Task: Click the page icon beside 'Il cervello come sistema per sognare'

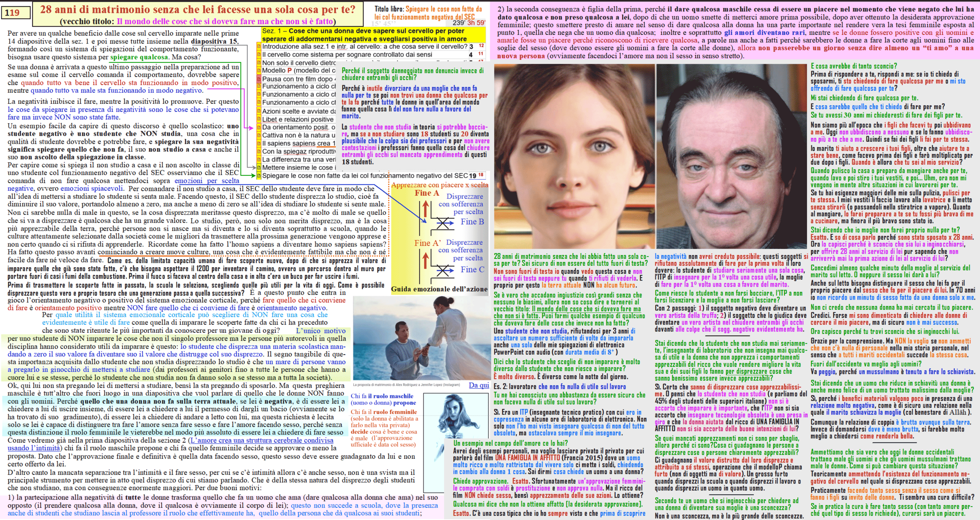Action: tap(259, 54)
